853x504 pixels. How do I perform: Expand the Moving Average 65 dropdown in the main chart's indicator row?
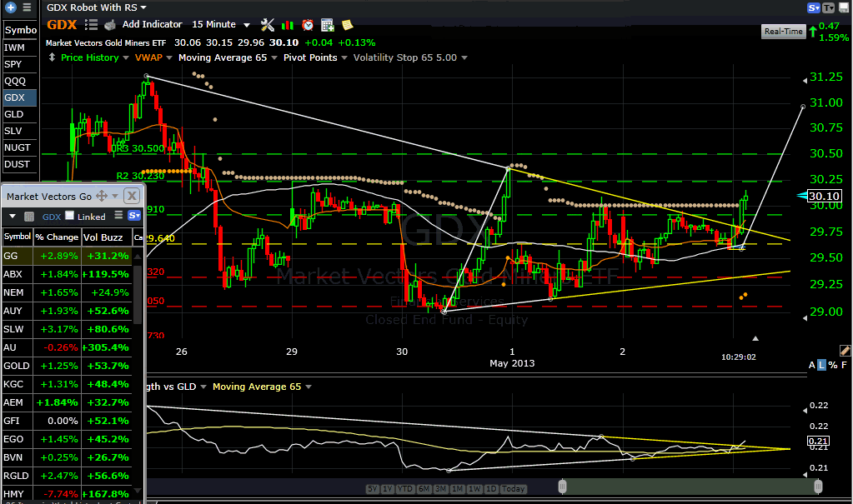pyautogui.click(x=274, y=57)
